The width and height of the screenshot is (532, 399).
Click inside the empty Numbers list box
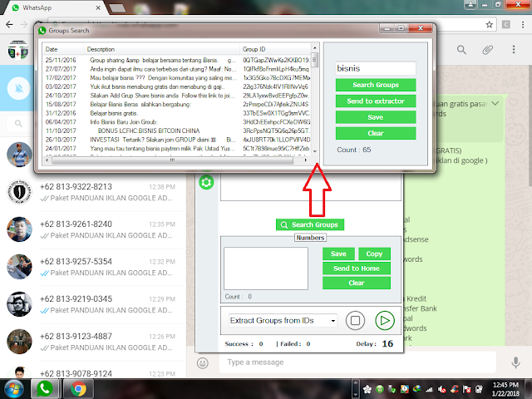tap(266, 268)
